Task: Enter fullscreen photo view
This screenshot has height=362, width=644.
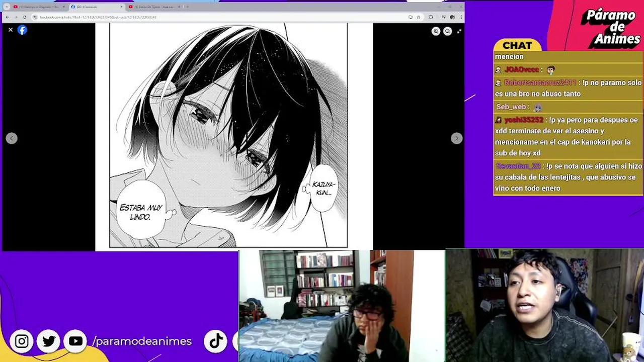Action: (x=459, y=31)
